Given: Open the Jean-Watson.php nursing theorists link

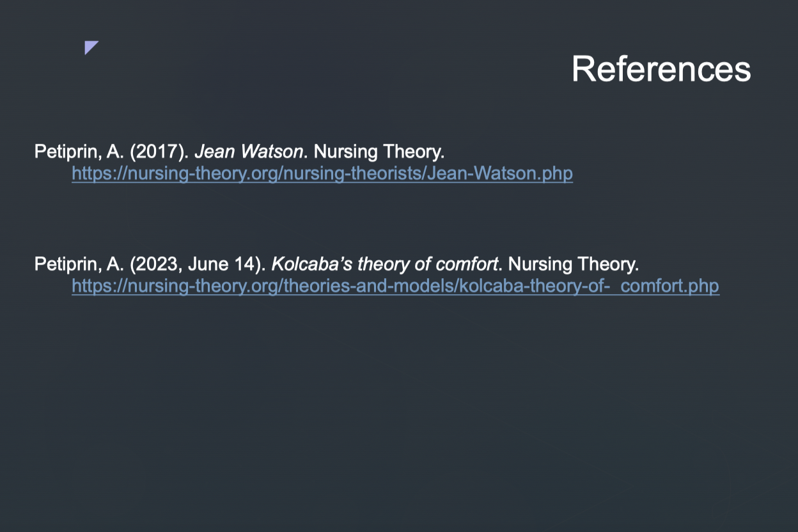Looking at the screenshot, I should [322, 173].
